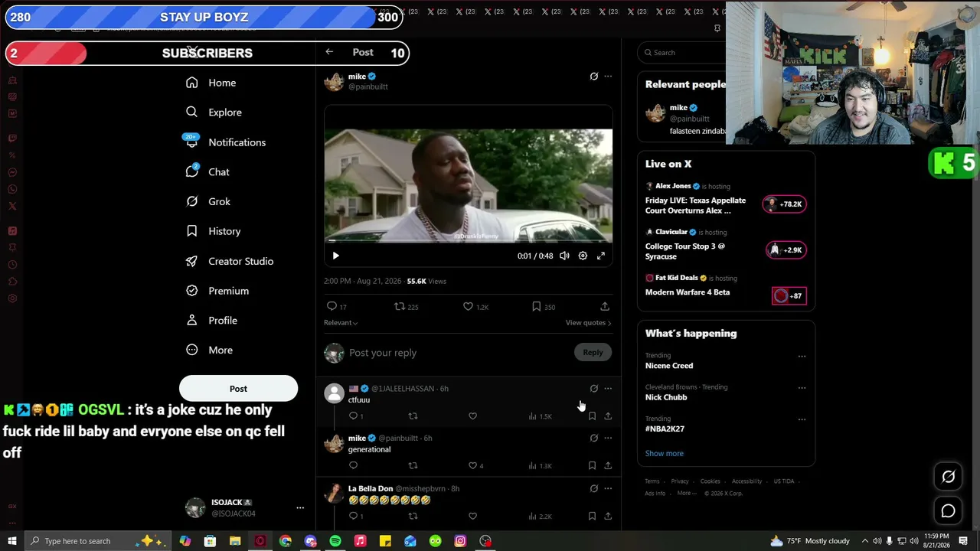Open Explore in left navigation
The width and height of the screenshot is (980, 551).
point(214,112)
